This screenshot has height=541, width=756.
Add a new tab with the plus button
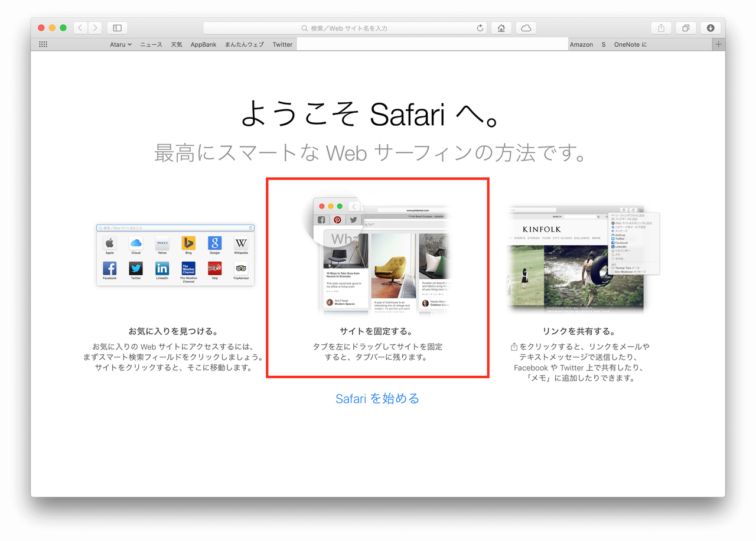(718, 44)
